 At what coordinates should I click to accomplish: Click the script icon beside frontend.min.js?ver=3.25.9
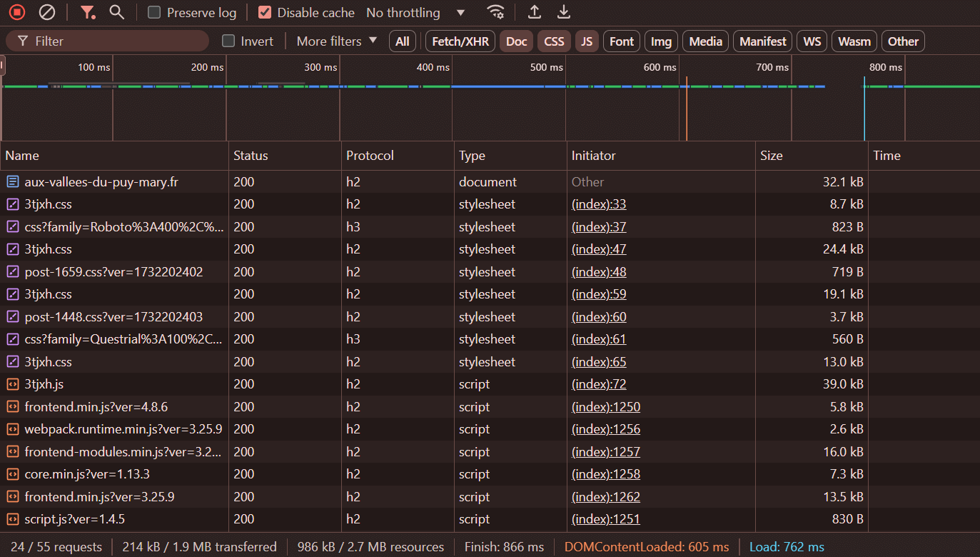pyautogui.click(x=12, y=497)
